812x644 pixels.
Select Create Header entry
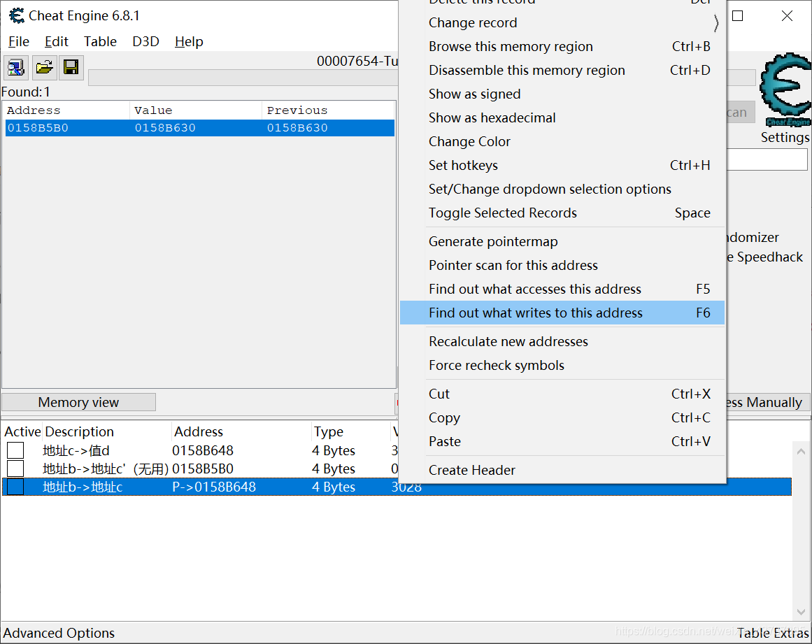point(562,470)
